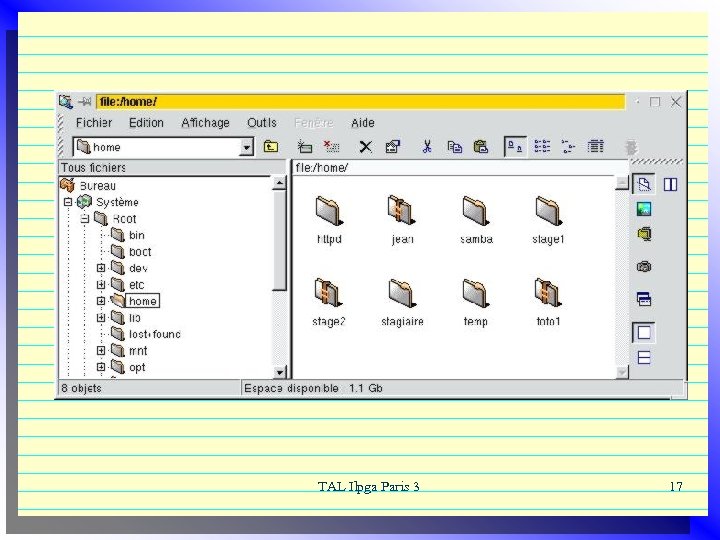Image resolution: width=720 pixels, height=540 pixels.
Task: Select the file view icon in right sidebar
Action: (x=644, y=185)
